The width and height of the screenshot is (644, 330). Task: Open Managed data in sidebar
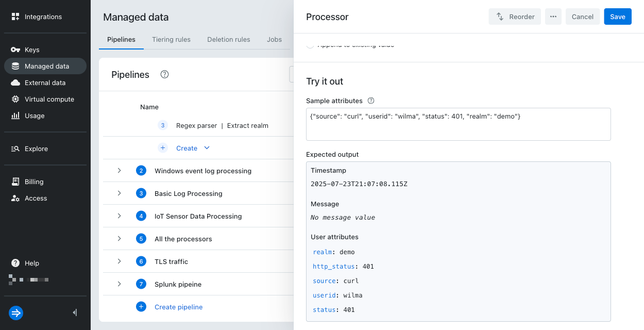(45, 66)
